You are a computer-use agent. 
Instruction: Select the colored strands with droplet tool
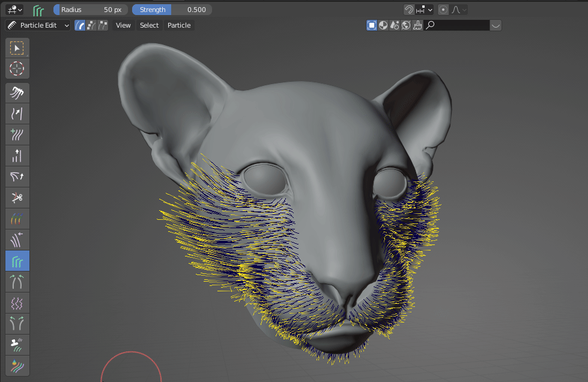coord(17,366)
